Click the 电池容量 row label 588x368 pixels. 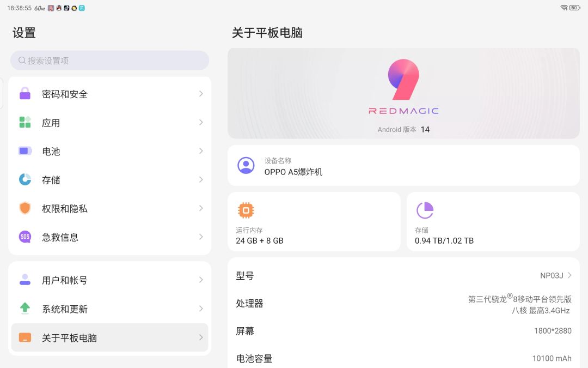coord(254,359)
